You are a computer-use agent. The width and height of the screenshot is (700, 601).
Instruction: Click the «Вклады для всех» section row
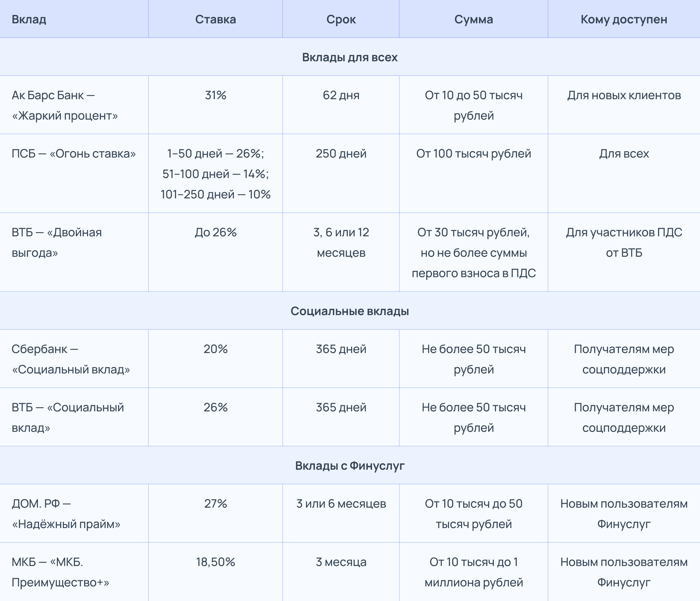coord(350,57)
